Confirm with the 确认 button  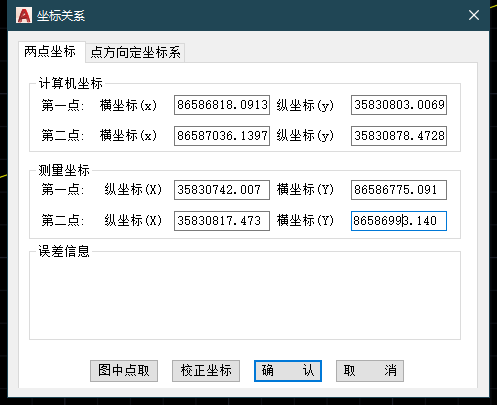click(x=288, y=371)
